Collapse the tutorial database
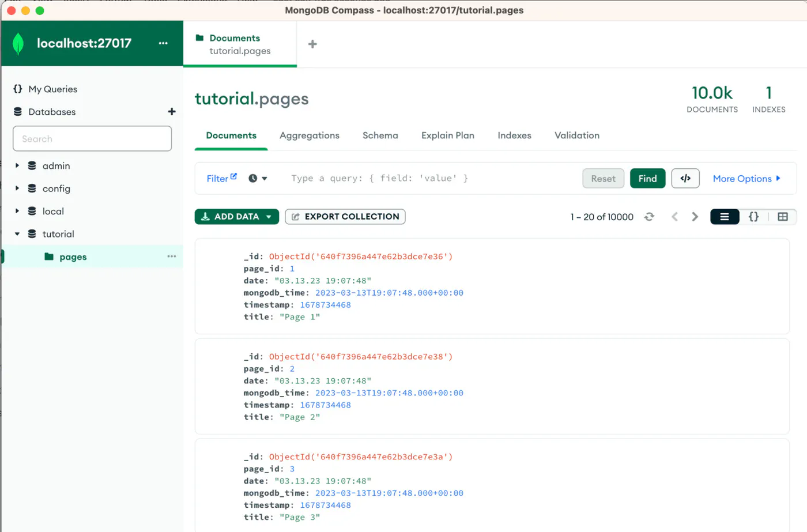This screenshot has height=532, width=807. click(x=17, y=234)
